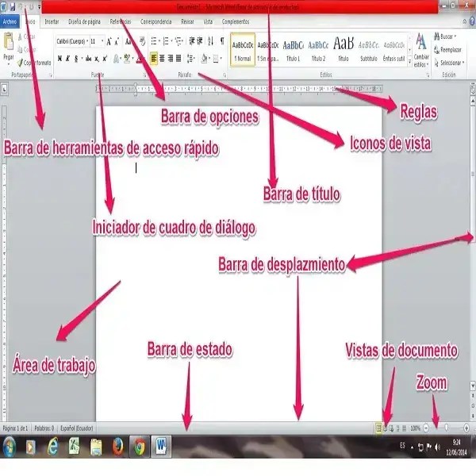Viewport: 476px width, 476px height.
Task: Switch to the Correspondencia tab
Action: pos(156,21)
